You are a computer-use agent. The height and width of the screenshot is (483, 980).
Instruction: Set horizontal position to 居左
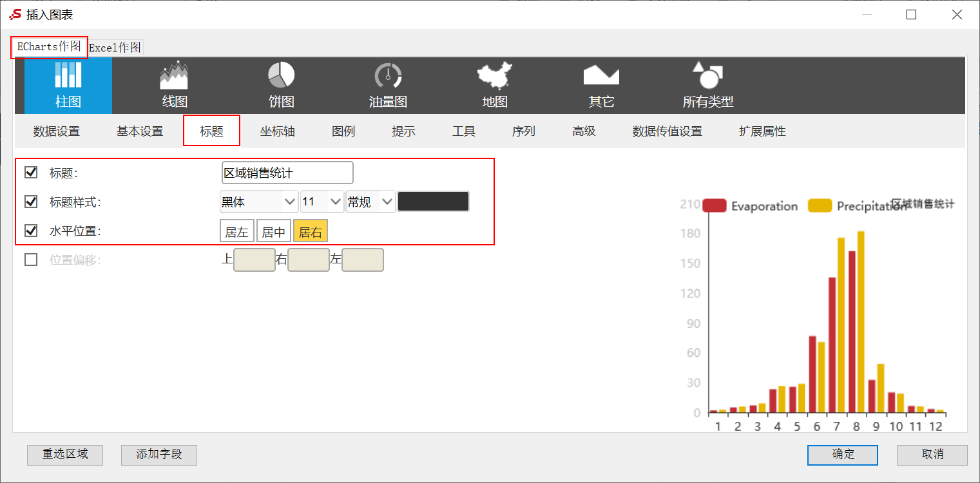coord(237,231)
